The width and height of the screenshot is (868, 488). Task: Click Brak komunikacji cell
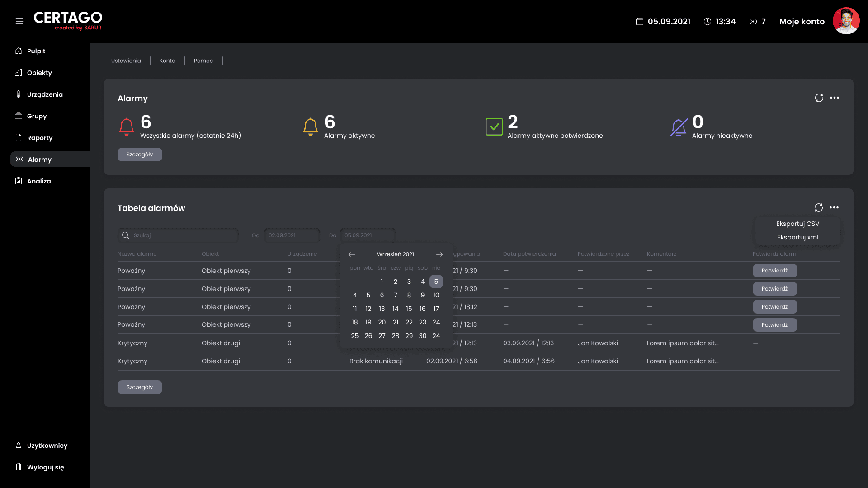(x=376, y=361)
